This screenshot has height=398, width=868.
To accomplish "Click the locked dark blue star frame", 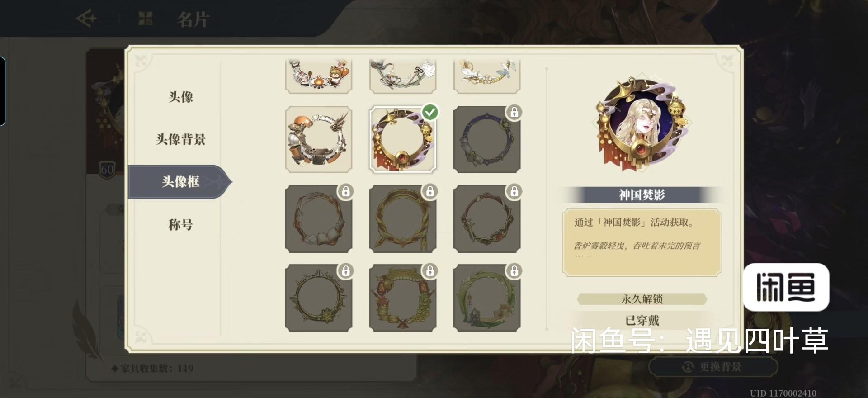I will pyautogui.click(x=487, y=139).
